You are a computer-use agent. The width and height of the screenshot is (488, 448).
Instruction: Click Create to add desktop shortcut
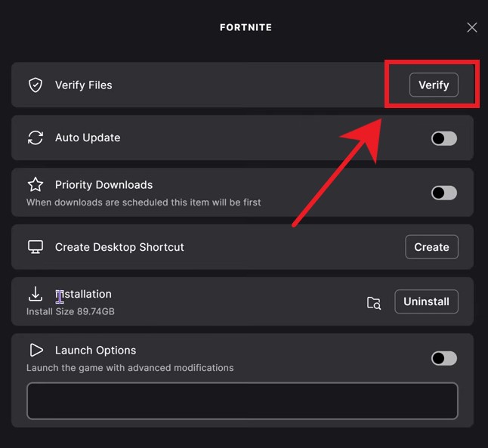point(431,247)
